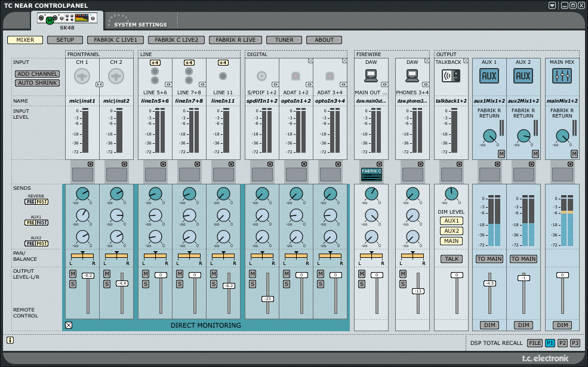Click the Talkback channel icon
Image resolution: width=588 pixels, height=367 pixels.
pos(451,76)
